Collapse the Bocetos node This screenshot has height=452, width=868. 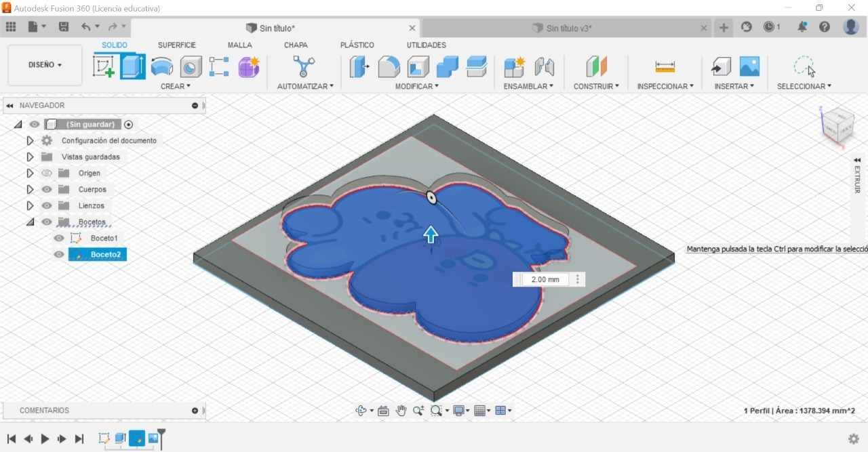[x=30, y=222]
